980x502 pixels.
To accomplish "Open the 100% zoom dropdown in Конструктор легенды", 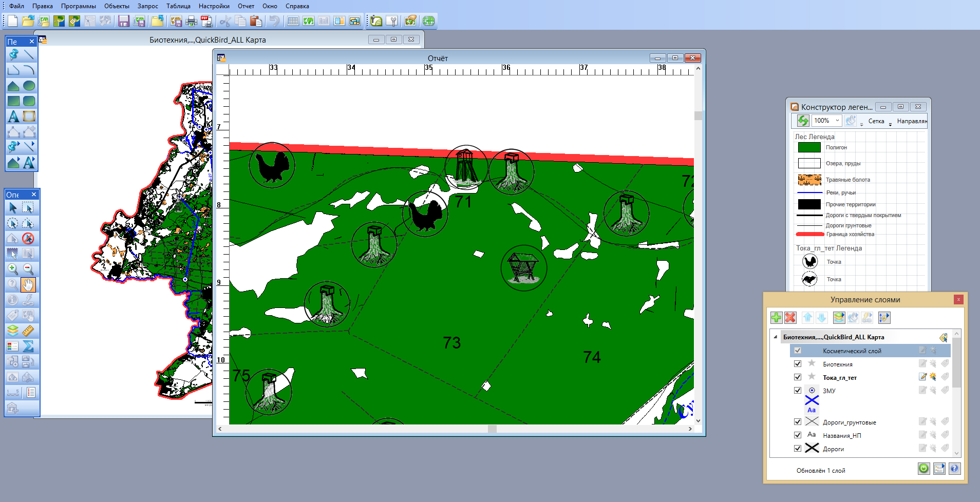I will [837, 121].
